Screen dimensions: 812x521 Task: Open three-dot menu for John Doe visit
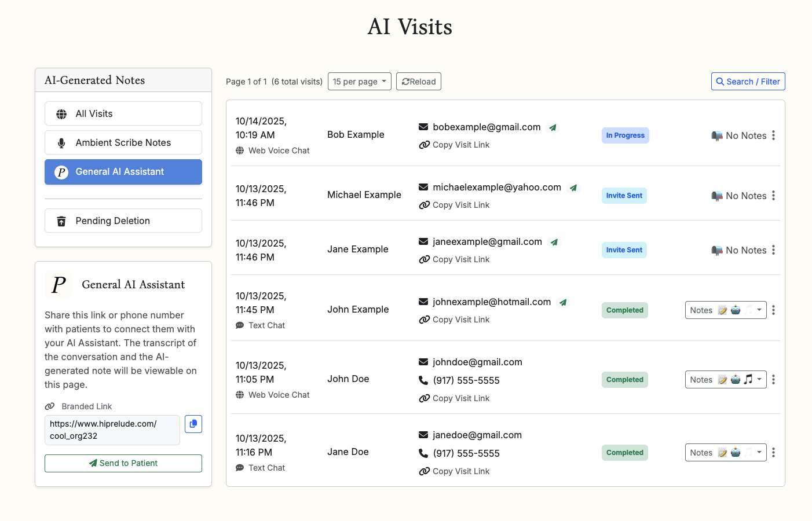point(773,380)
